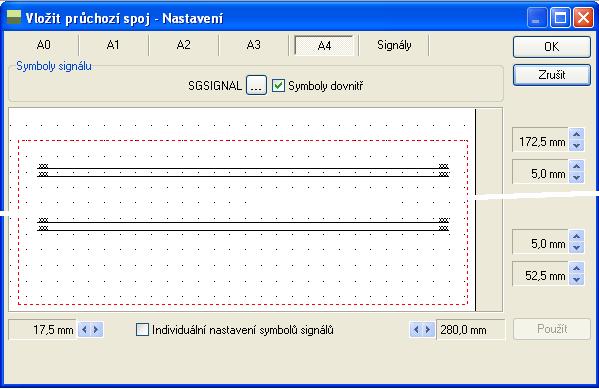Click left arrow beside 17,5 mm
Viewport: 599px width, 389px height.
pyautogui.click(x=84, y=329)
